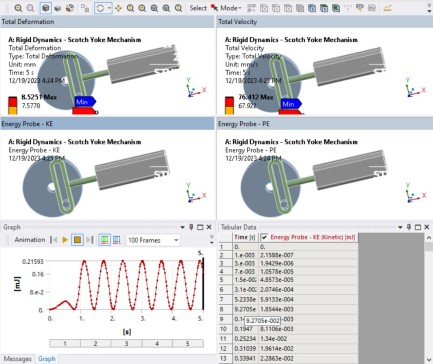Image resolution: width=433 pixels, height=364 pixels.
Task: Toggle the Energy Probe - KE column checkbox
Action: pos(264,237)
